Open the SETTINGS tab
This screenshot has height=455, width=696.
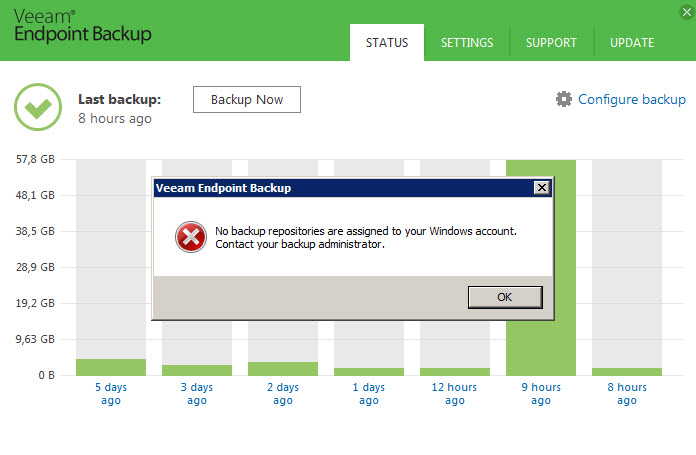tap(467, 43)
